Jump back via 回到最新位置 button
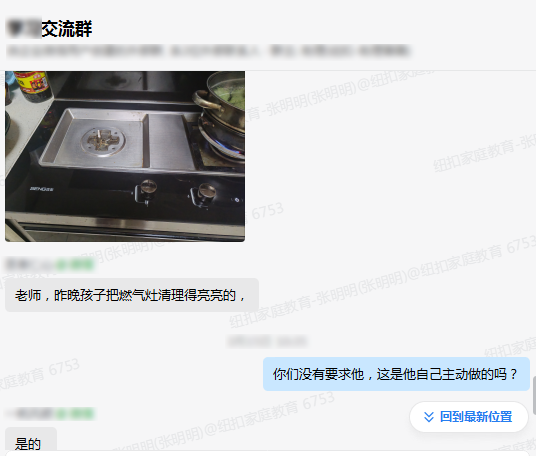 [x=469, y=417]
